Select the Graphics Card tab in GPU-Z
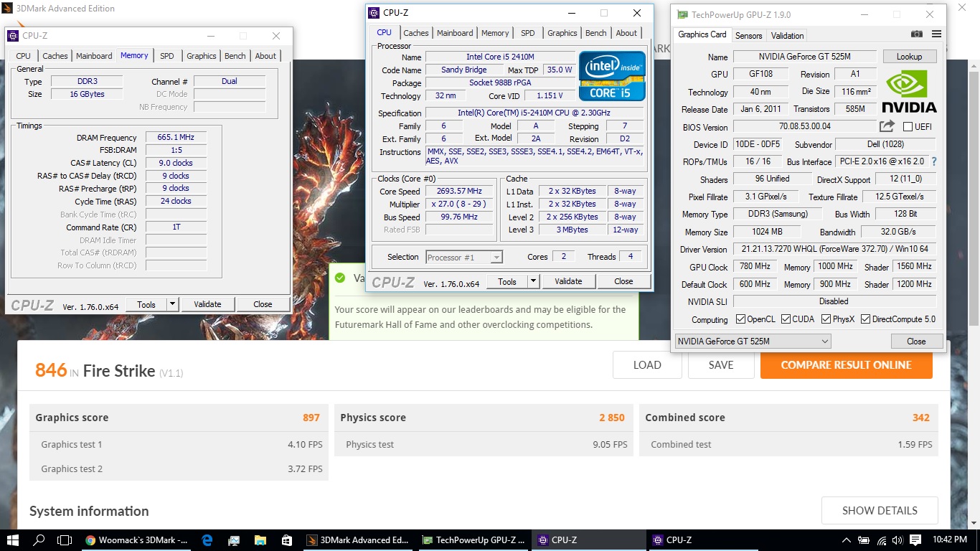The image size is (980, 551). (702, 34)
